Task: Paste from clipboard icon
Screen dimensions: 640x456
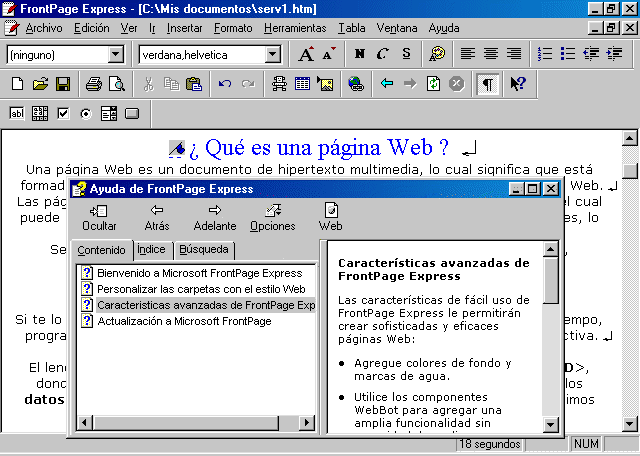Action: click(x=194, y=84)
